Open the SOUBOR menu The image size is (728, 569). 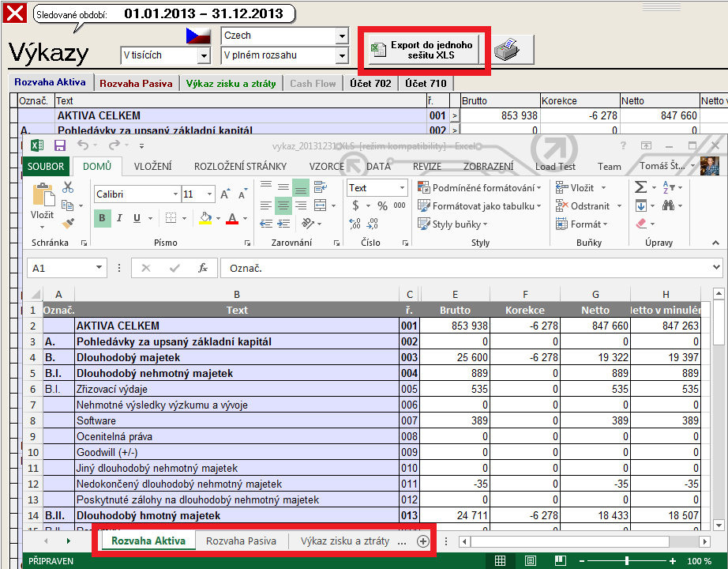pyautogui.click(x=46, y=167)
